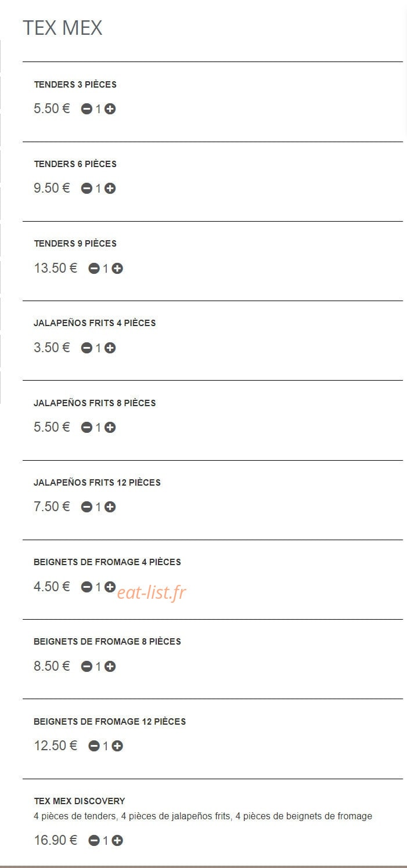The image size is (407, 868).
Task: Click plus icon for Tenders 6 pièces
Action: pyautogui.click(x=110, y=189)
